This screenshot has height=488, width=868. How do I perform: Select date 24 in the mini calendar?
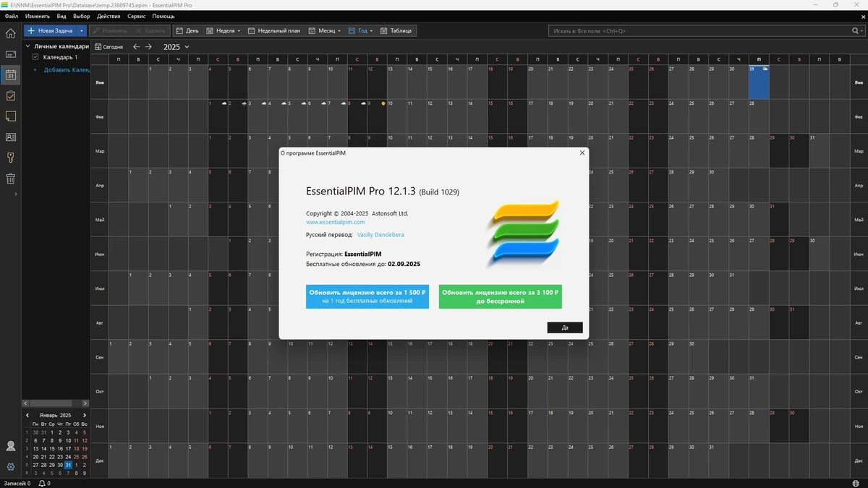coord(68,457)
